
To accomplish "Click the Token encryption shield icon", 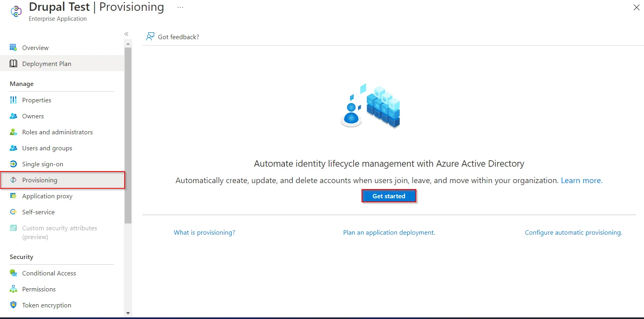I will (x=13, y=305).
